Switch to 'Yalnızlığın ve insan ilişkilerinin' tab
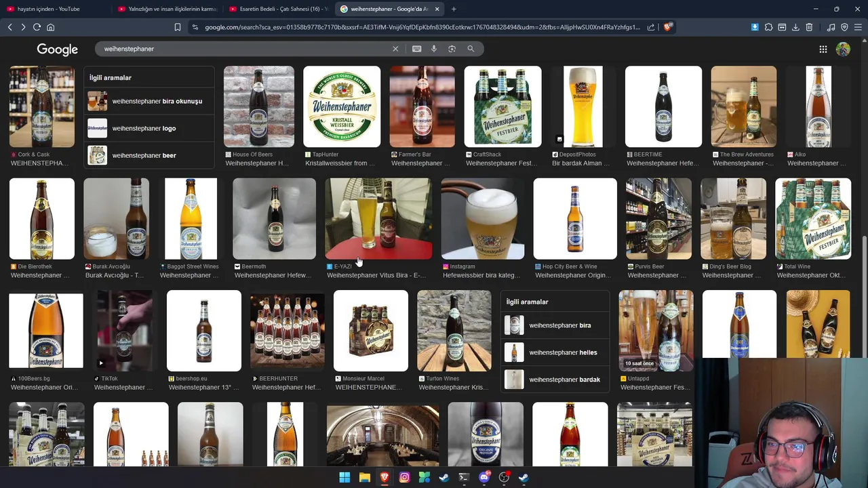 (166, 9)
